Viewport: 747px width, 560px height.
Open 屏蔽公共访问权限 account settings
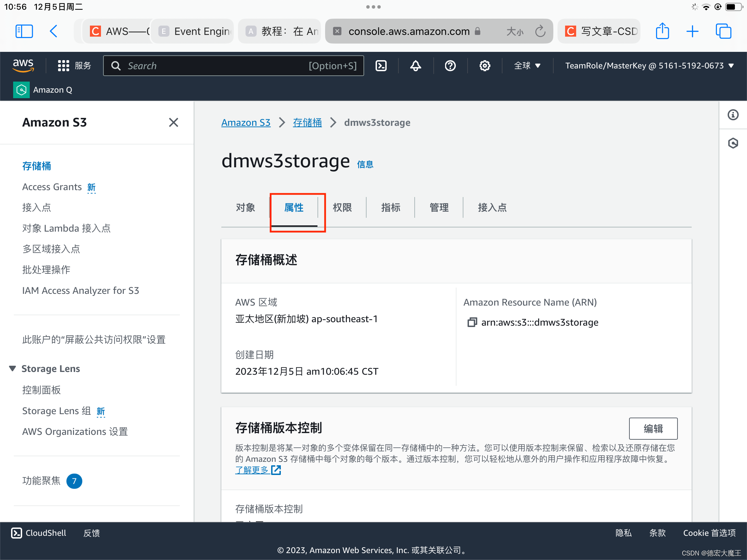tap(94, 339)
